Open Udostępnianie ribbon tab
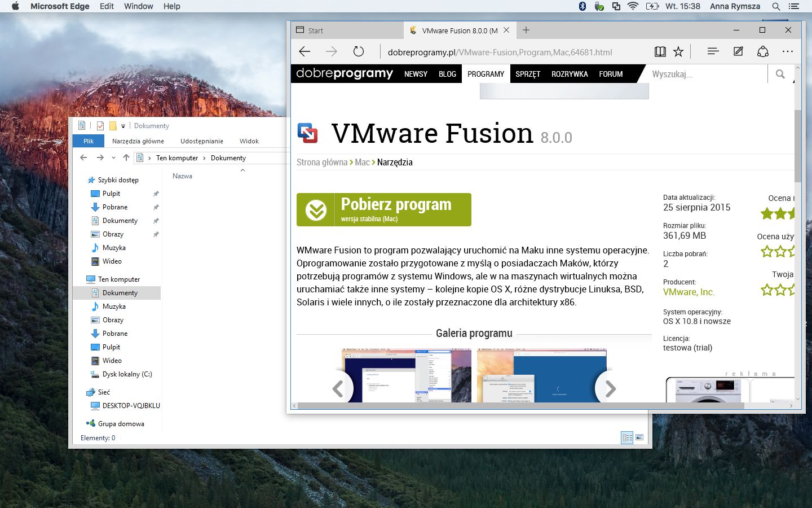 pyautogui.click(x=202, y=141)
